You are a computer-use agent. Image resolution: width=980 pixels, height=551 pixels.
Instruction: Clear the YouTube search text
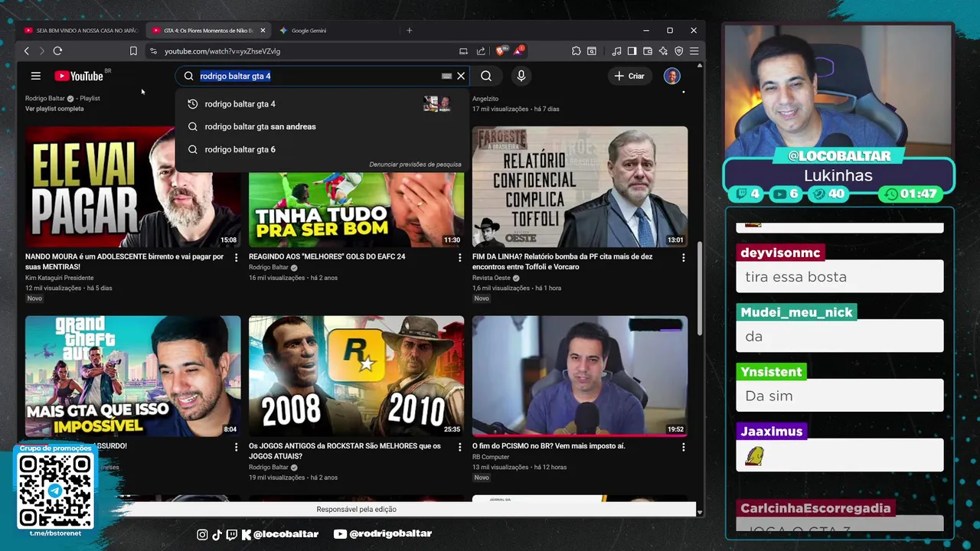(461, 76)
